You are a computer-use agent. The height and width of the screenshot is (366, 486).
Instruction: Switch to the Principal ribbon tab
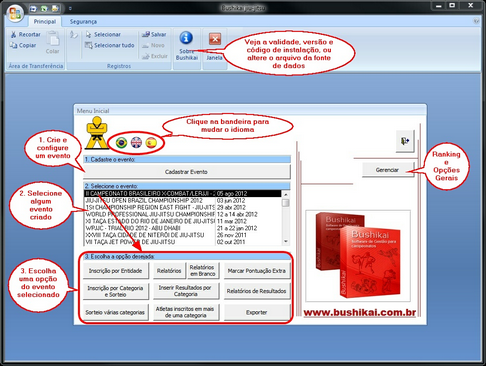pos(45,22)
